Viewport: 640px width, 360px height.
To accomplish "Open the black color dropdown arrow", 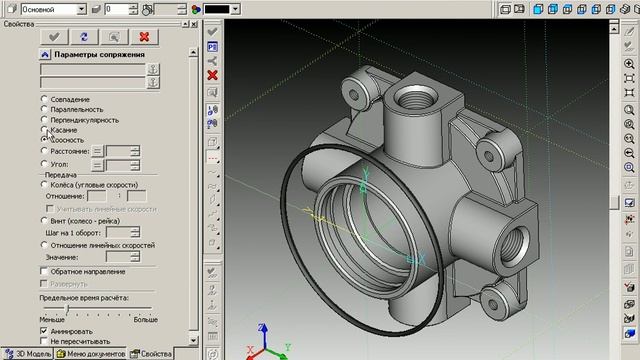I will [x=235, y=9].
